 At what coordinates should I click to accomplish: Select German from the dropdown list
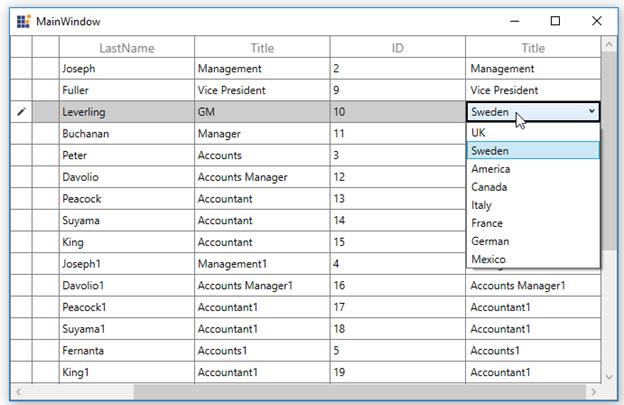click(x=533, y=241)
